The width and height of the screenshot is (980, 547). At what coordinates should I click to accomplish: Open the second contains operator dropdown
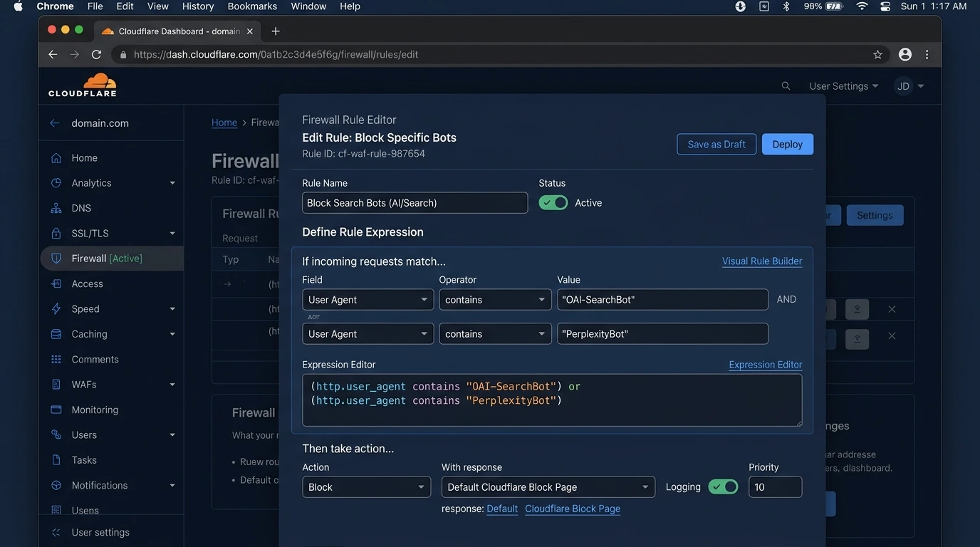[x=495, y=334]
